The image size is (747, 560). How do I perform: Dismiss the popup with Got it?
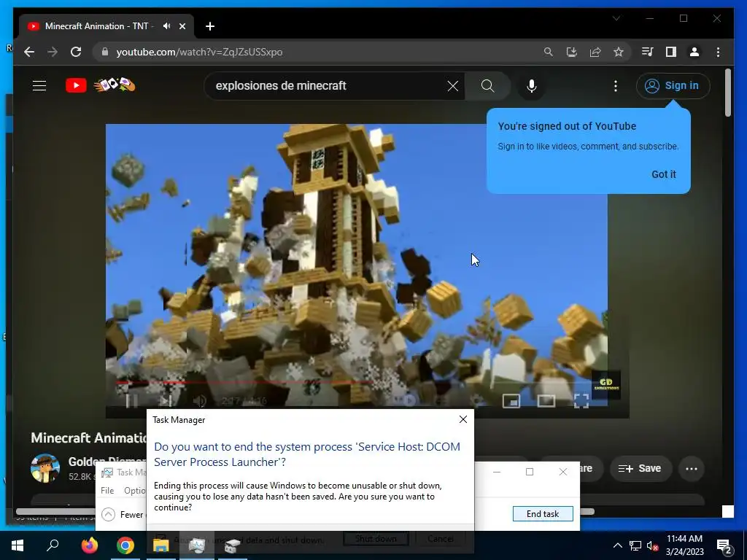(664, 174)
